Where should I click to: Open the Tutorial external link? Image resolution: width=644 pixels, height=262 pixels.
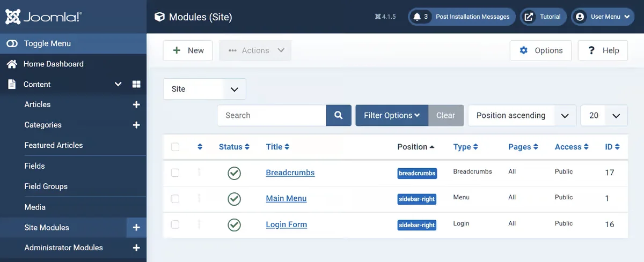point(543,17)
